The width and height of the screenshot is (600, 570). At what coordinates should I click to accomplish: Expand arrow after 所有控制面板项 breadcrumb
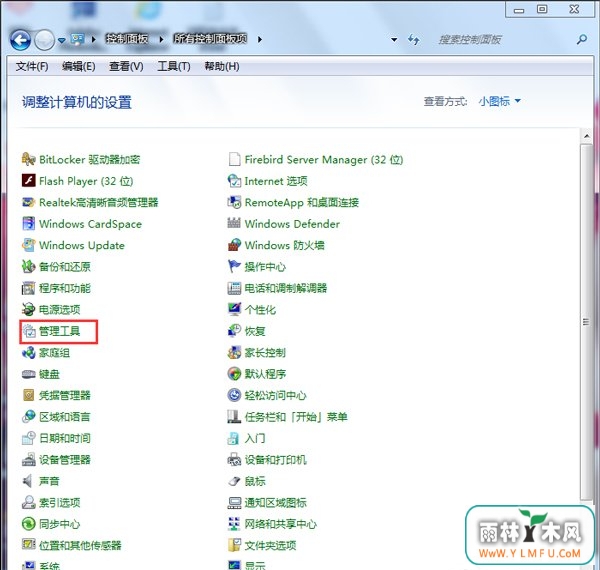tap(259, 39)
